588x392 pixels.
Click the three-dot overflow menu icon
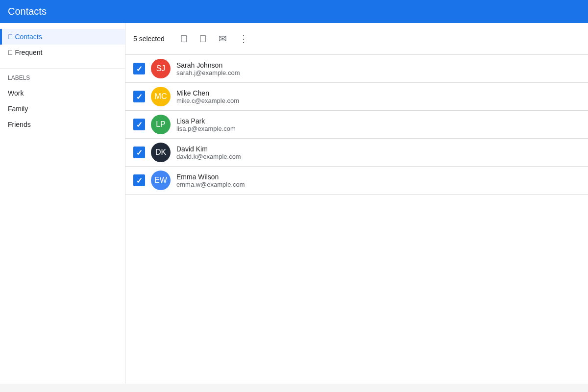[x=243, y=39]
